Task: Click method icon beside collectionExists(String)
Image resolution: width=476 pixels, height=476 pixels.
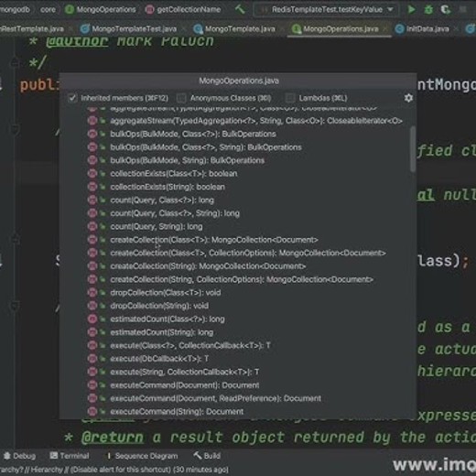Action: point(92,187)
